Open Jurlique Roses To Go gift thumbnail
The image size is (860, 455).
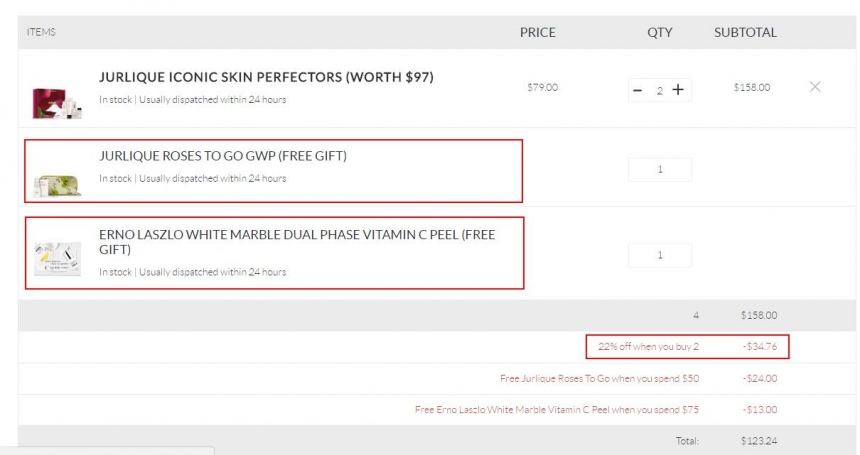(x=58, y=185)
